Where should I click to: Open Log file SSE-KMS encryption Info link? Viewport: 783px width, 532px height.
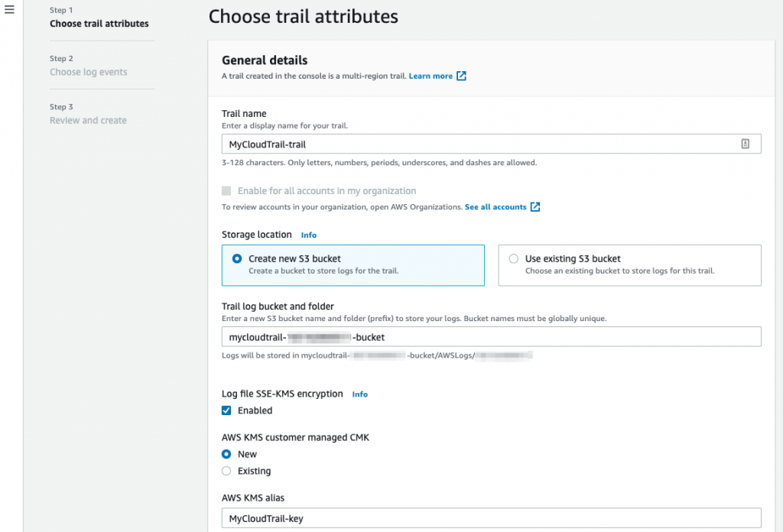point(359,394)
